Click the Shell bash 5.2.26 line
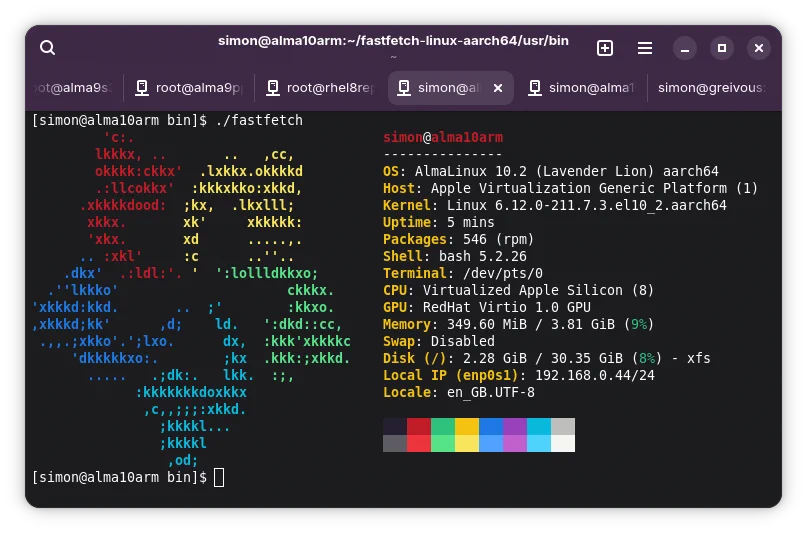 point(454,256)
